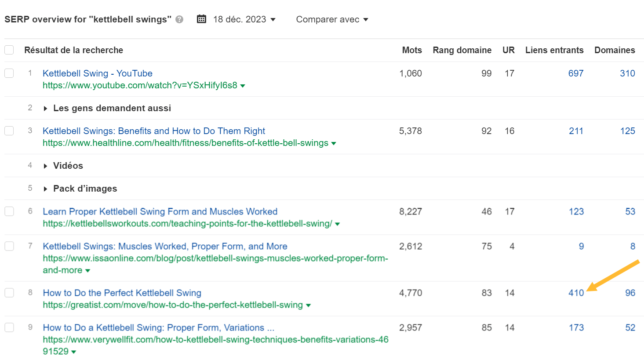Viewport: 644px width, 356px height.
Task: Expand the caret next to the YouTube URL
Action: point(243,86)
